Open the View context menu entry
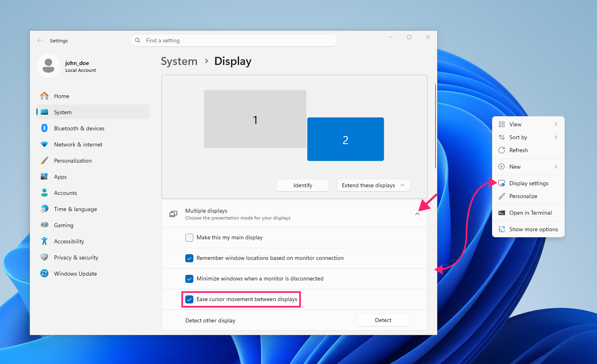 (x=528, y=124)
